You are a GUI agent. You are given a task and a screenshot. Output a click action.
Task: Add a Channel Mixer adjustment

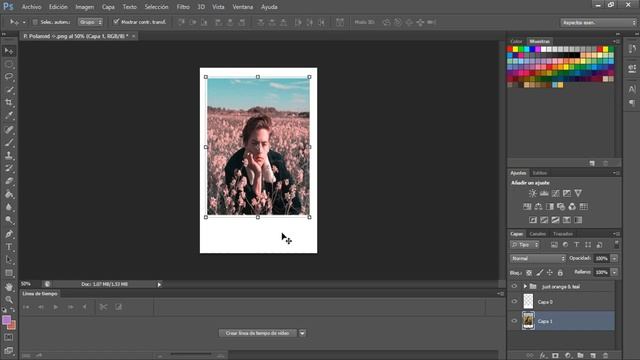click(572, 207)
